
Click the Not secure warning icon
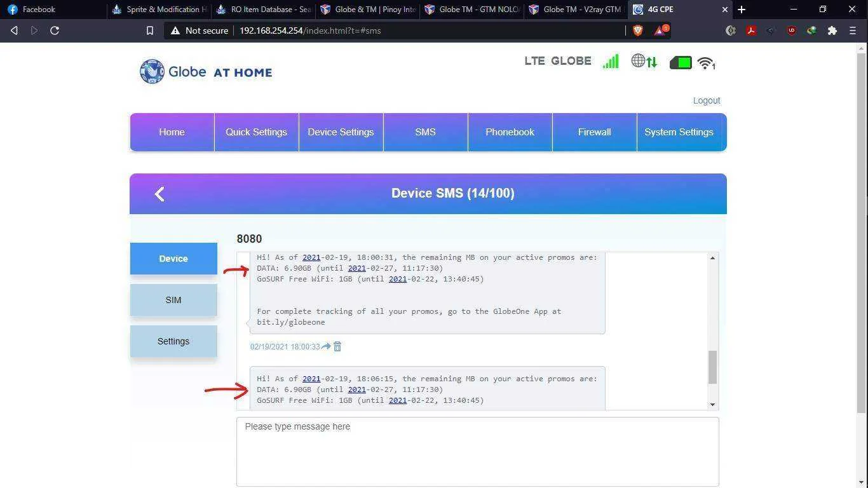[x=175, y=30]
